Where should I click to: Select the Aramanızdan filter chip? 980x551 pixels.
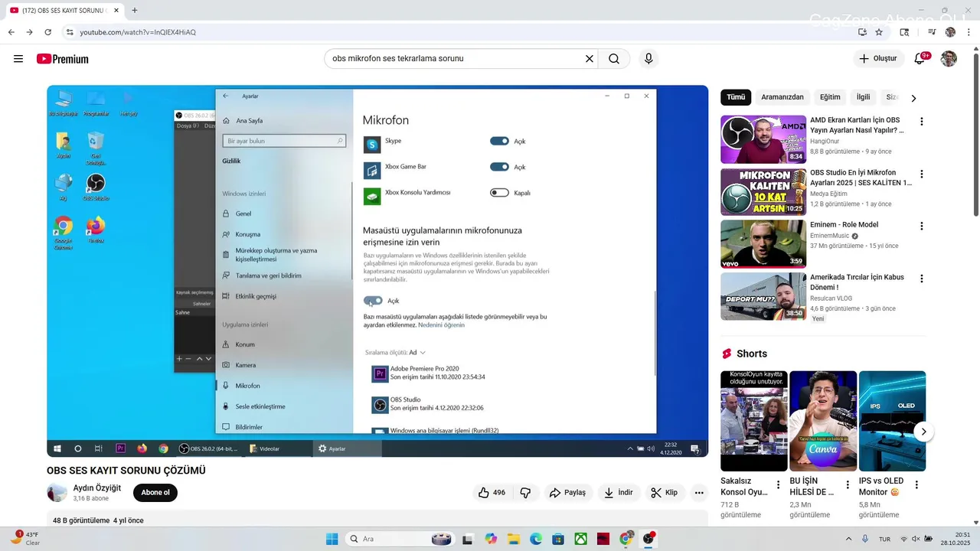pyautogui.click(x=782, y=97)
